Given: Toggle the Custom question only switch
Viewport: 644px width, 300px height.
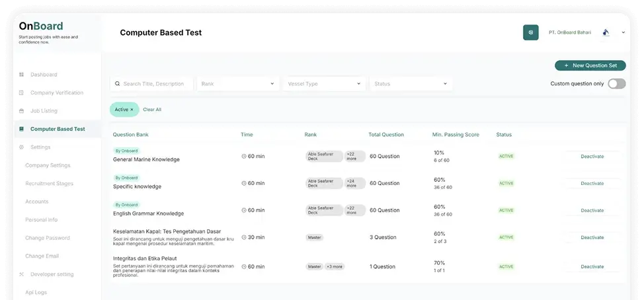Looking at the screenshot, I should click(616, 84).
